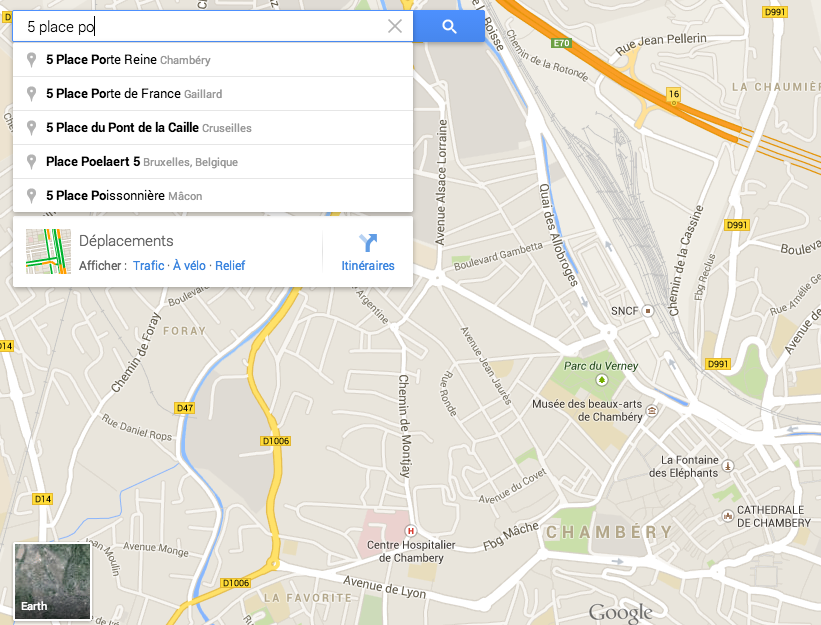Screen dimensions: 821x625
Task: Choose 5 Place Poissonnière Mâcon suggestion
Action: click(213, 196)
